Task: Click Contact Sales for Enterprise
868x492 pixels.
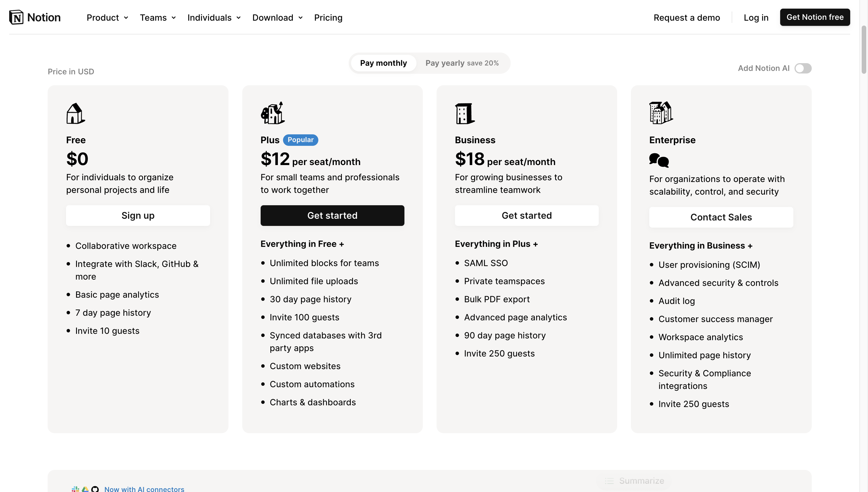Action: 721,217
